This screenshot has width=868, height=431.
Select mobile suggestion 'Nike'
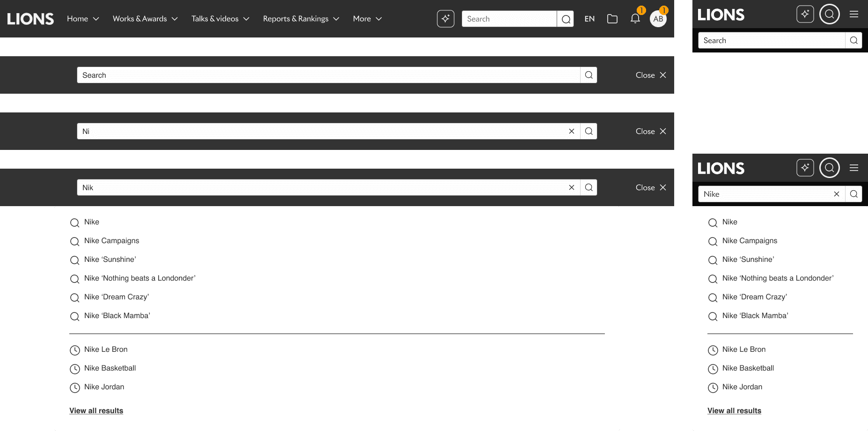723,222
